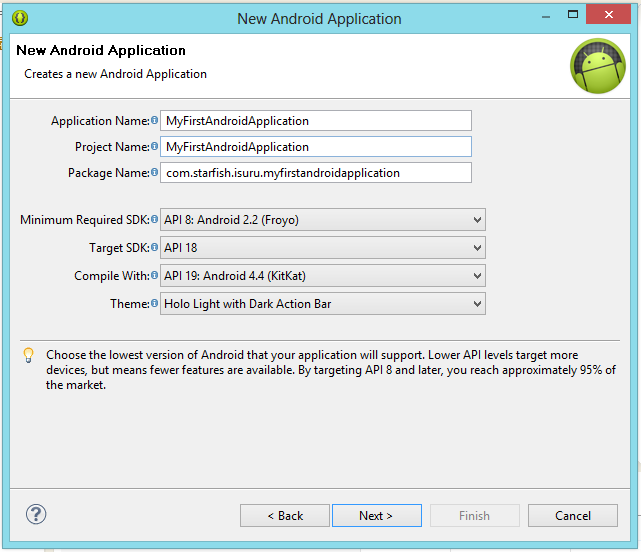Click info icon next to Target SDK
This screenshot has width=641, height=552.
(x=154, y=247)
